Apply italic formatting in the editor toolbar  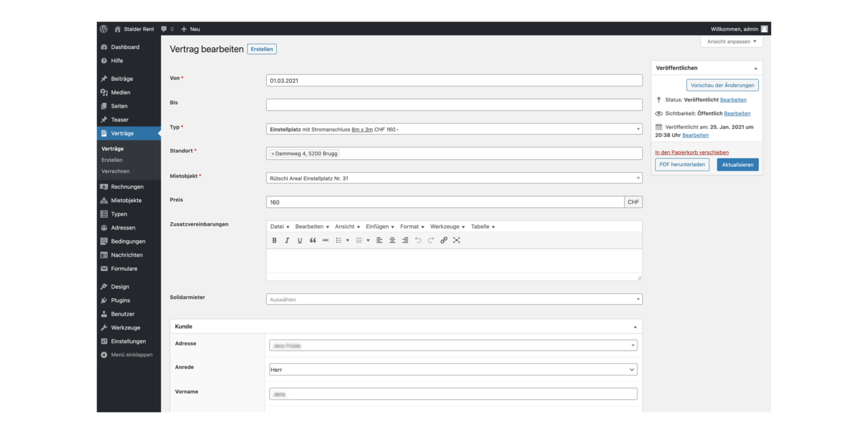tap(287, 241)
